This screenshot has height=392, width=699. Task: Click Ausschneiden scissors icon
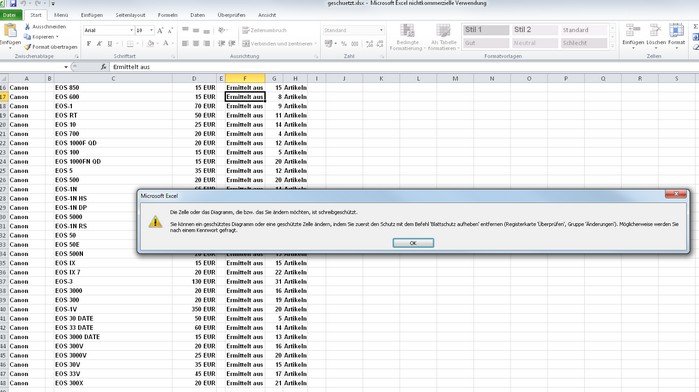pos(28,27)
